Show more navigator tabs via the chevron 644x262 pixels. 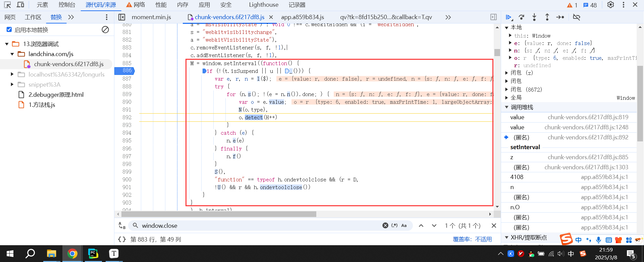(71, 17)
